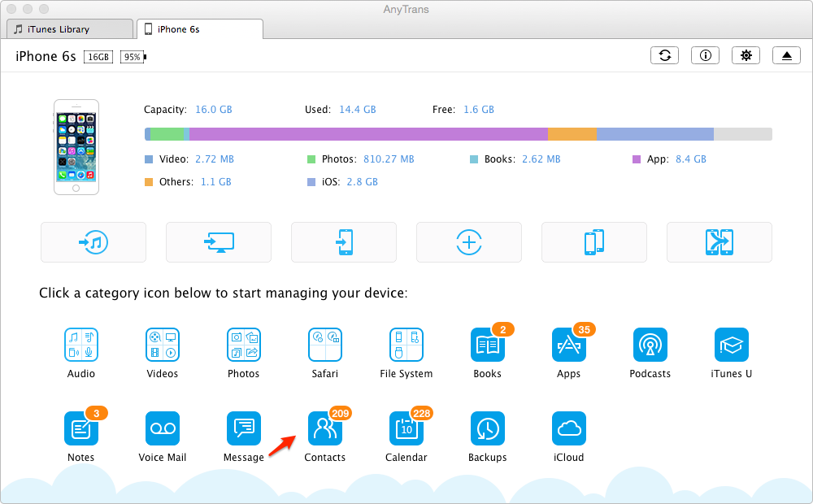Click the Books size 2.62 MB

(x=541, y=159)
